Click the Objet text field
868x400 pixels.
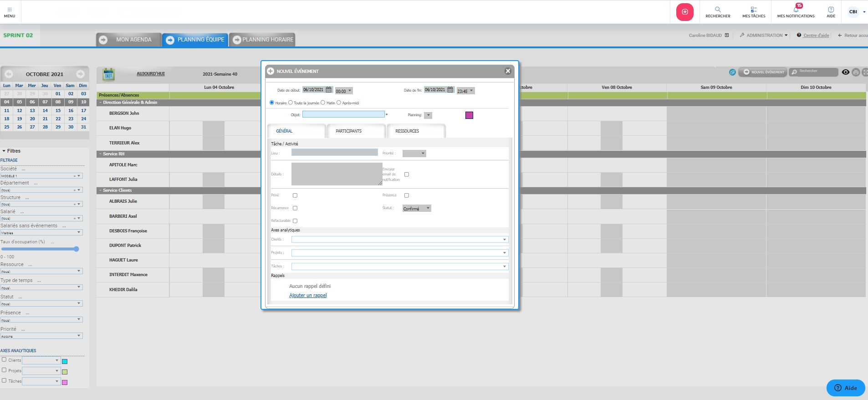pyautogui.click(x=343, y=114)
